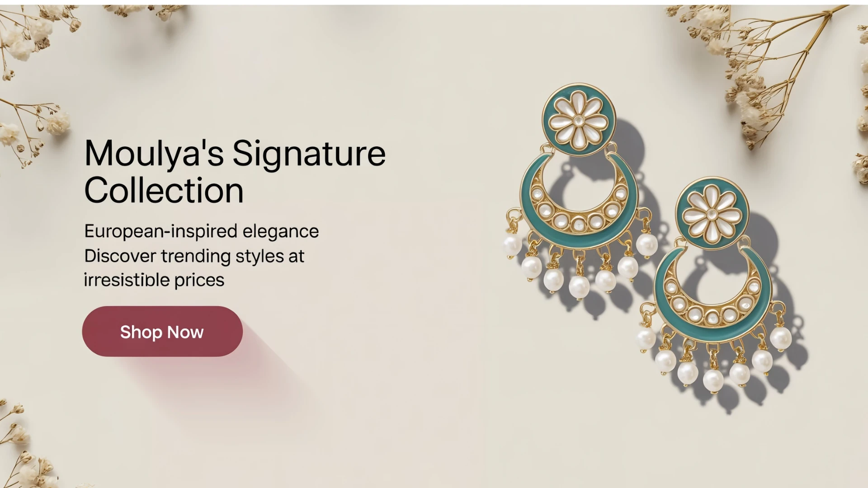Click the lowest center pearl on left earring
The width and height of the screenshot is (868, 488).
pyautogui.click(x=579, y=287)
